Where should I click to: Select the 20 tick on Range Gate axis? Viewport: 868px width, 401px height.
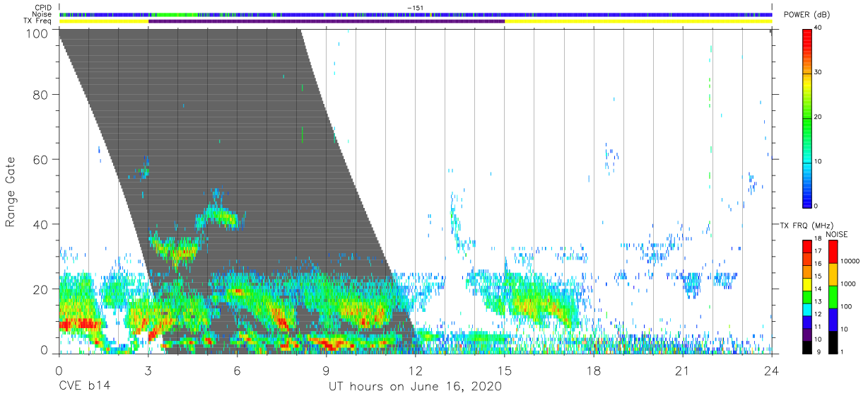(x=41, y=289)
